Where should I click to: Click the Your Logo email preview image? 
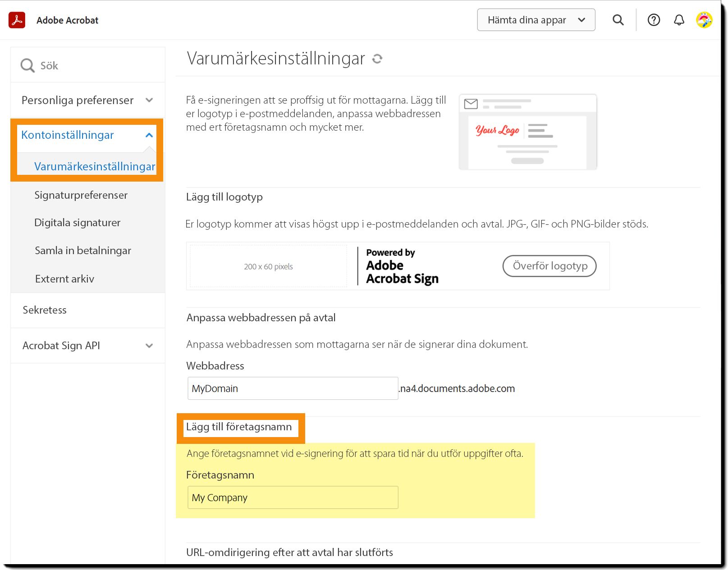(x=527, y=132)
